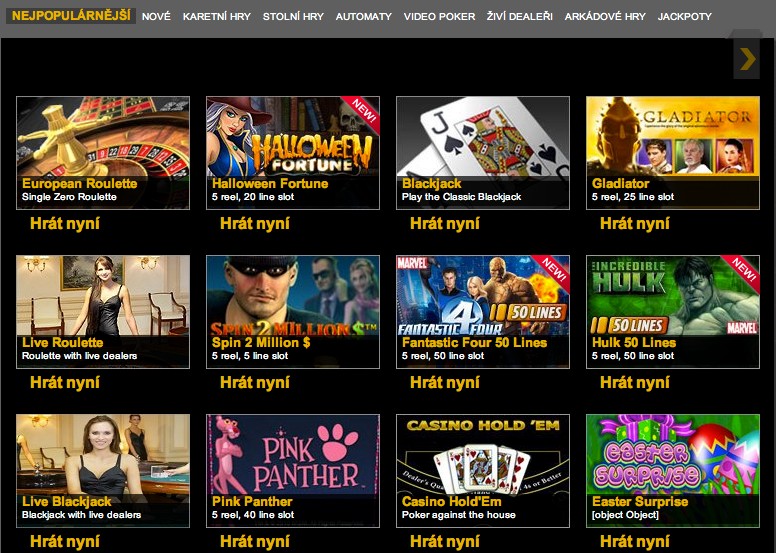Go to the Živí dealeři tab

pos(520,16)
